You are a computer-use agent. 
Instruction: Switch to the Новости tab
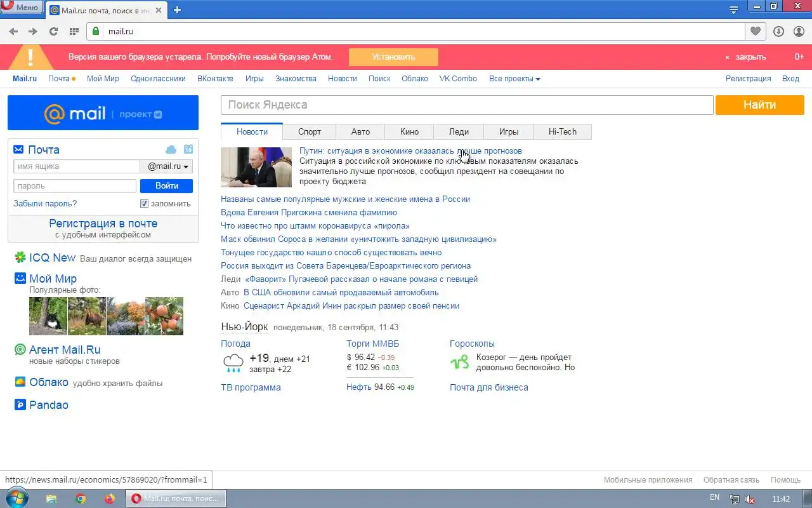pyautogui.click(x=252, y=131)
